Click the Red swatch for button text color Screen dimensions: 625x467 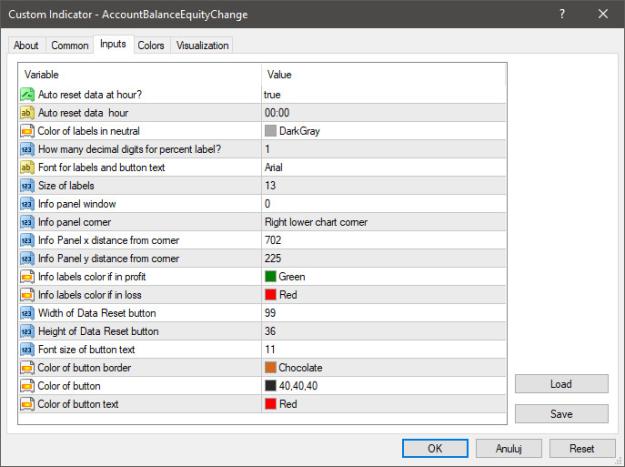pos(271,404)
